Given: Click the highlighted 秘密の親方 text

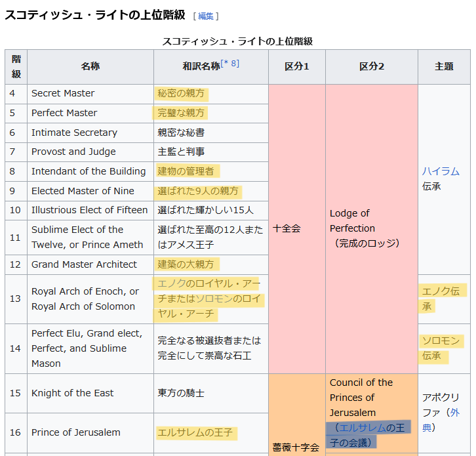Looking at the screenshot, I should pyautogui.click(x=181, y=93).
